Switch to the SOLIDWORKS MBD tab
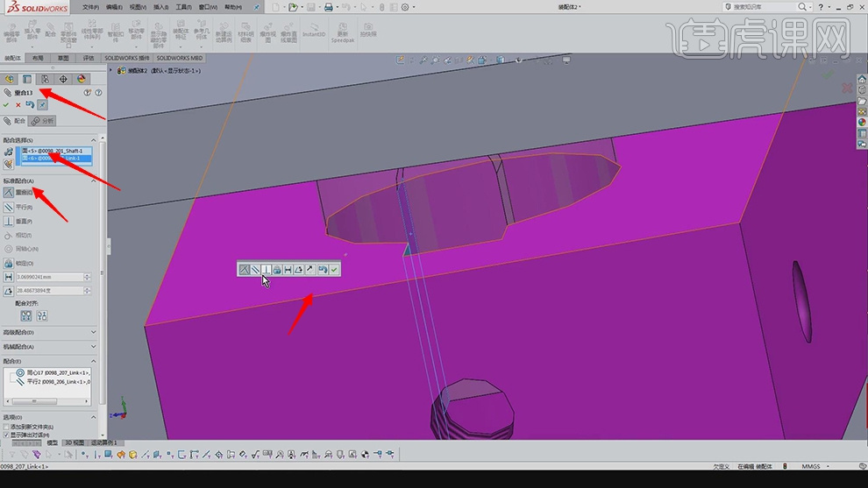Image resolution: width=868 pixels, height=488 pixels. (x=181, y=58)
